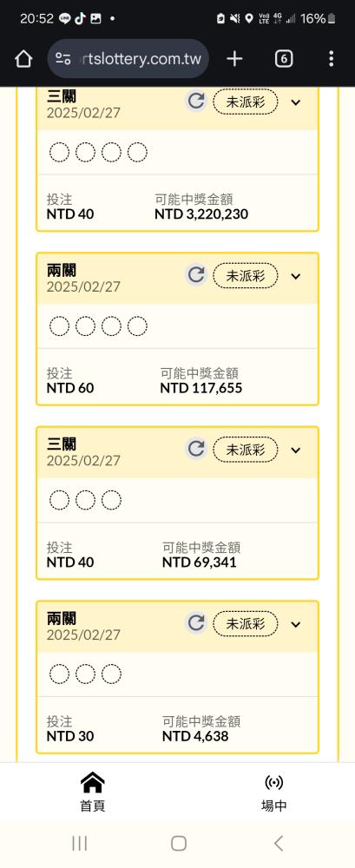Expand the NTD 69,341 三關 bet chevron
355x868 pixels.
(296, 450)
